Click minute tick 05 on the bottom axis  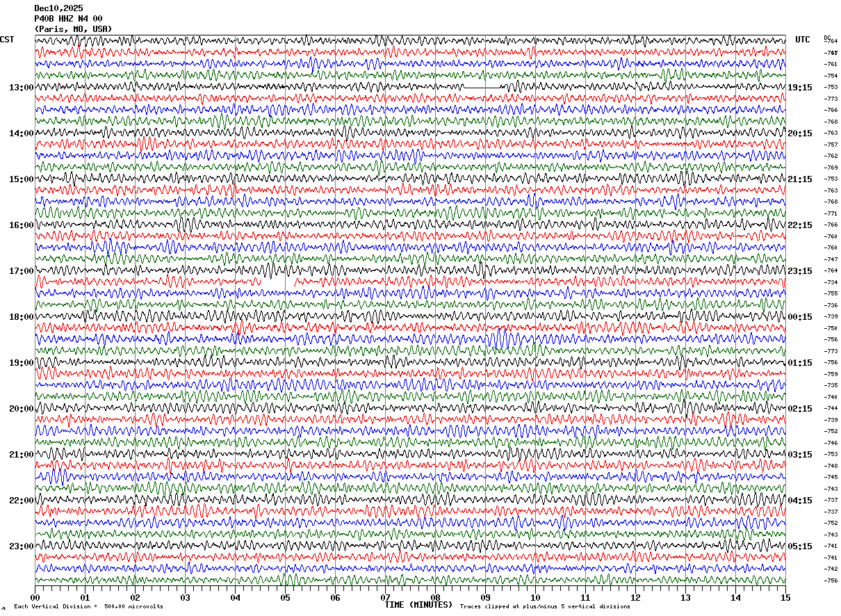pos(285,597)
